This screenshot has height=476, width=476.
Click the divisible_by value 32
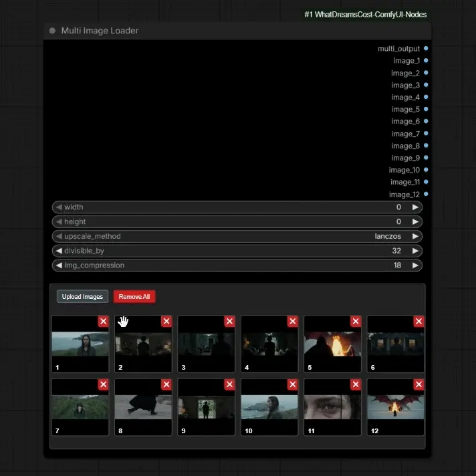click(x=396, y=251)
